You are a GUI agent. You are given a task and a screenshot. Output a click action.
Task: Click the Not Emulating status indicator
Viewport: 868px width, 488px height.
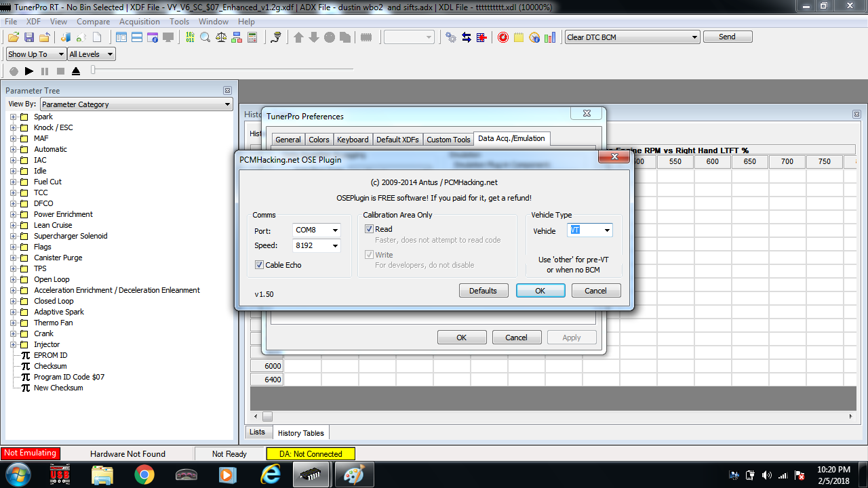[30, 454]
